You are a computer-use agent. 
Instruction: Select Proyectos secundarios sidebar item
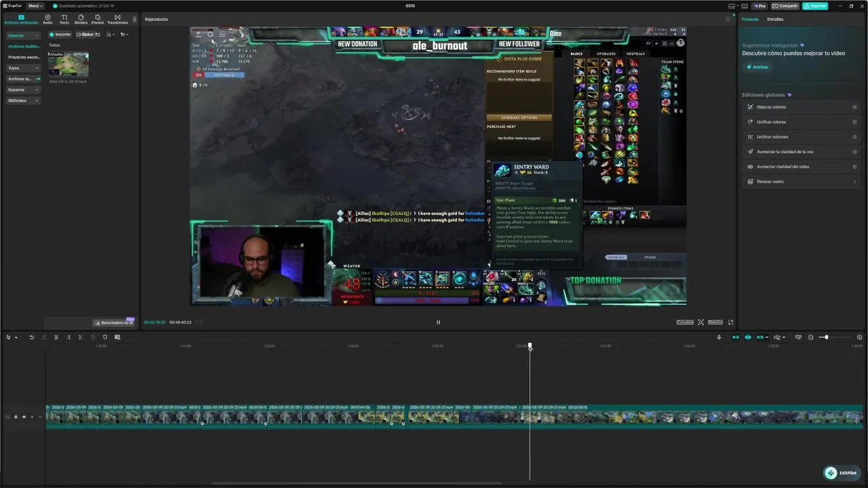pos(23,57)
